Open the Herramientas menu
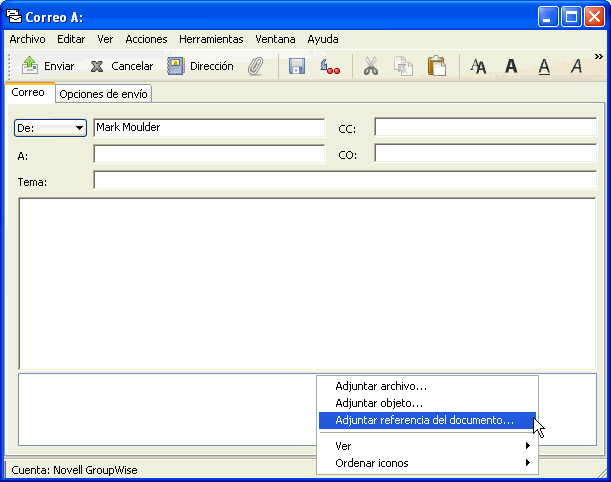 [x=211, y=39]
